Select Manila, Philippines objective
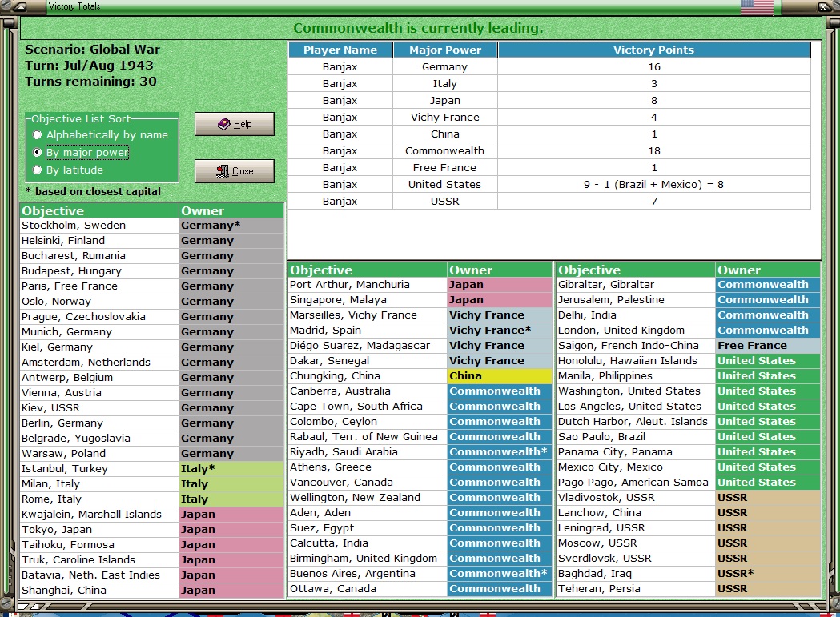This screenshot has height=617, width=840. click(x=636, y=376)
